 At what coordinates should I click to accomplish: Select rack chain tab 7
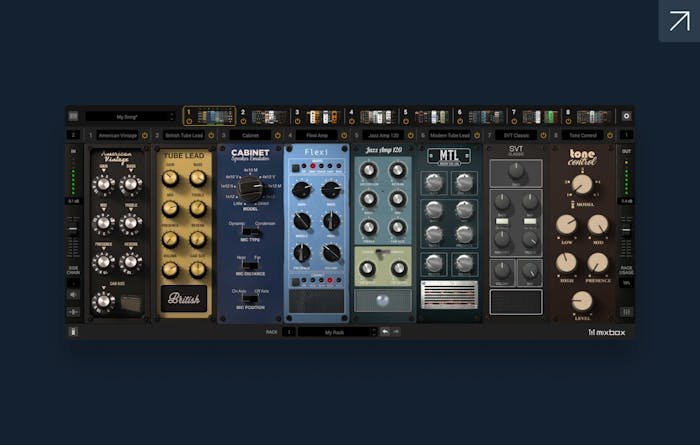click(534, 117)
